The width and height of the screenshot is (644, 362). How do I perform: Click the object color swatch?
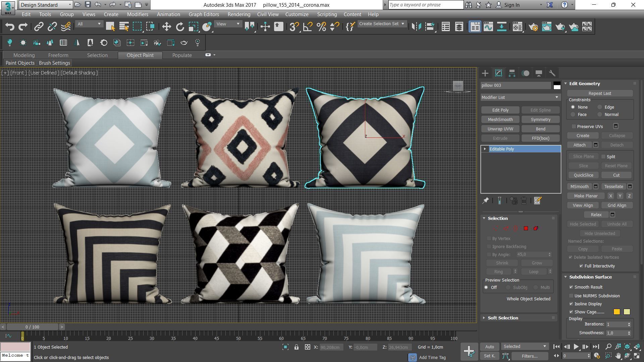click(557, 85)
